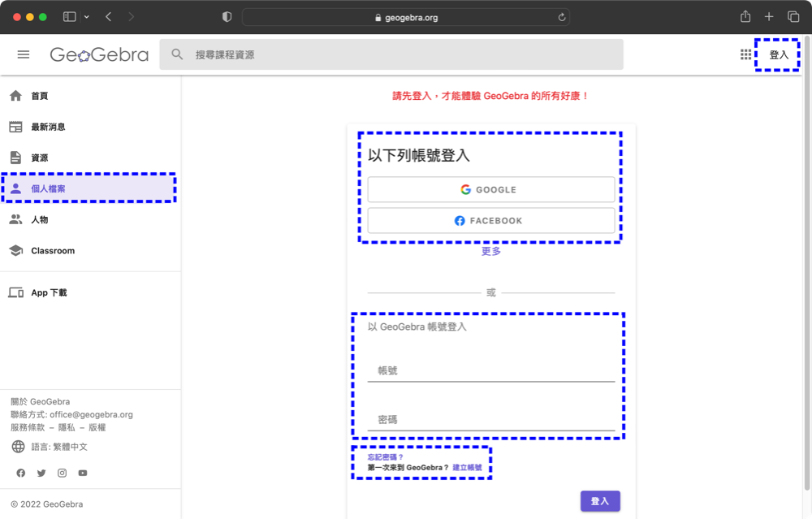Open the 版權 link

pos(97,427)
